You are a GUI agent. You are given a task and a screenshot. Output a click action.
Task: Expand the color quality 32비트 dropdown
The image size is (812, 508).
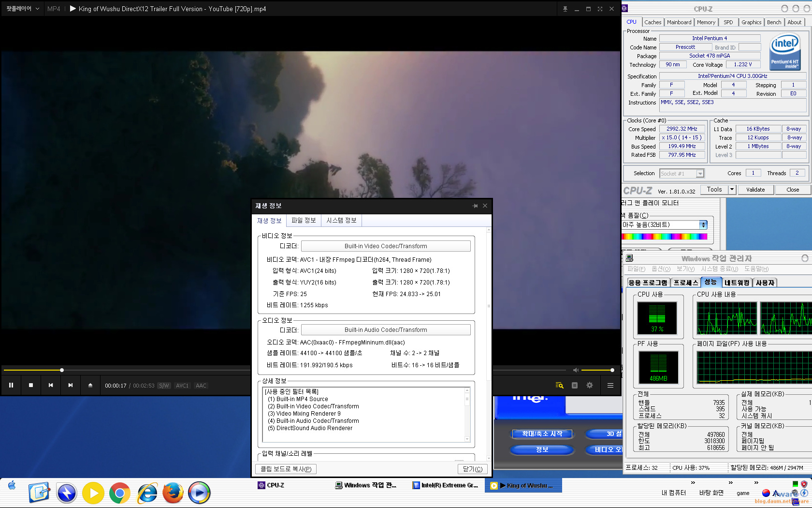703,224
